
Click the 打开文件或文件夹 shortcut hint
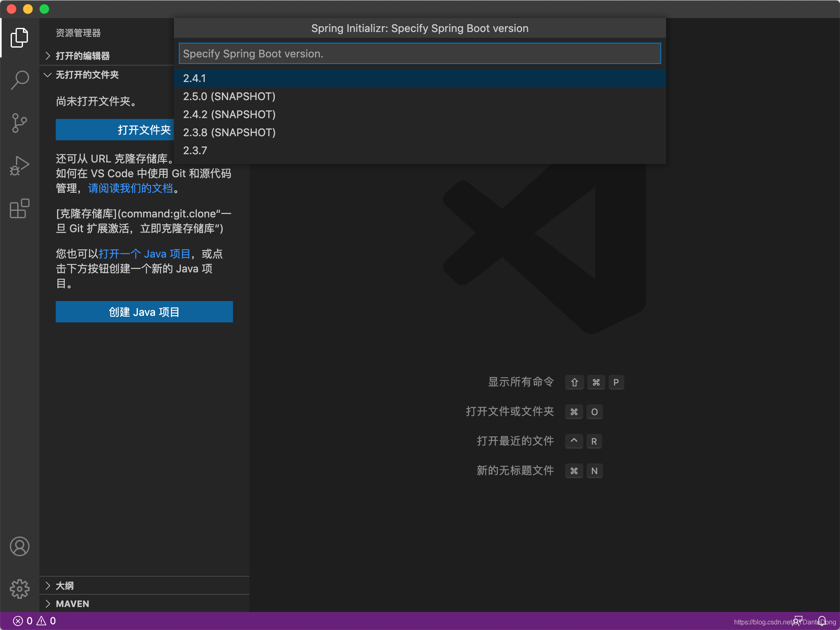pyautogui.click(x=510, y=411)
